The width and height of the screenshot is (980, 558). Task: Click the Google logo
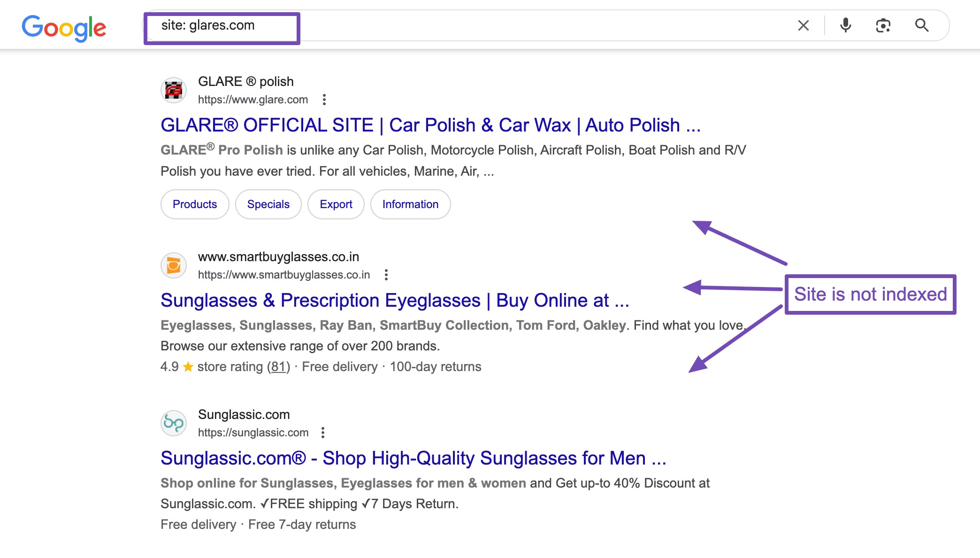(x=64, y=28)
